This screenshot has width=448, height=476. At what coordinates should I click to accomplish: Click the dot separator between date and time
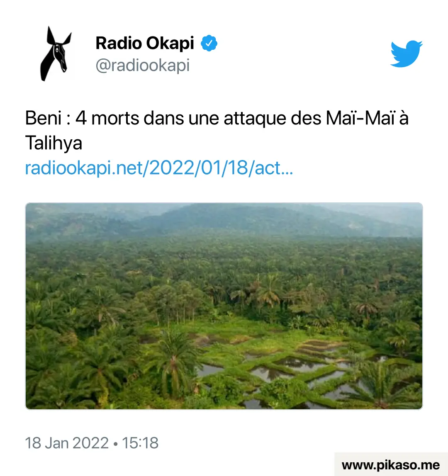pyautogui.click(x=115, y=444)
